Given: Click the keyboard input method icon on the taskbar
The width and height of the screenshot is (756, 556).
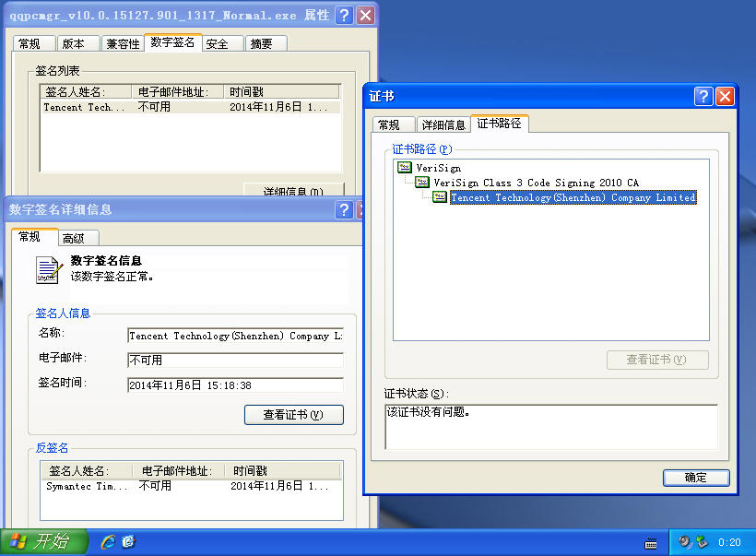Looking at the screenshot, I should coord(651,543).
